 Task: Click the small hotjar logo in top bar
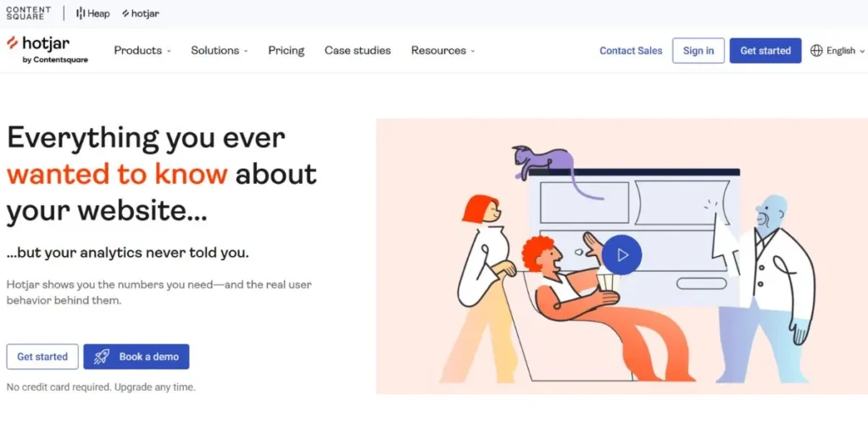tap(141, 14)
